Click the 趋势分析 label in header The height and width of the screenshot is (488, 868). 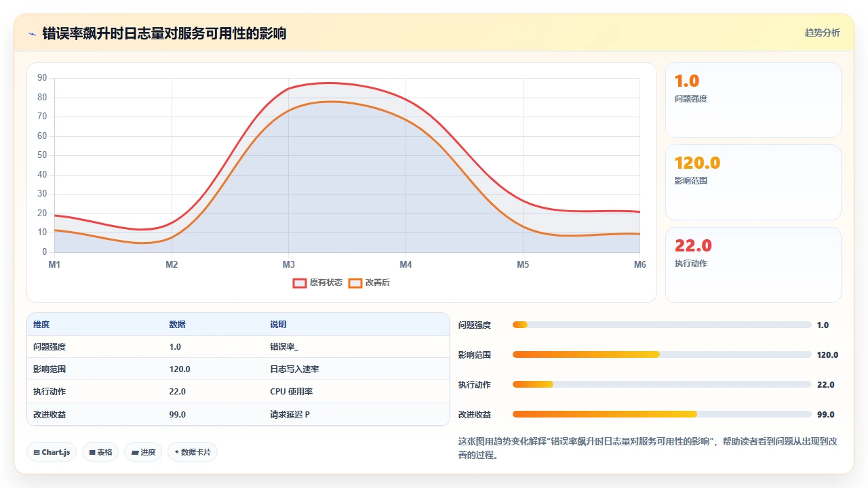tap(822, 33)
